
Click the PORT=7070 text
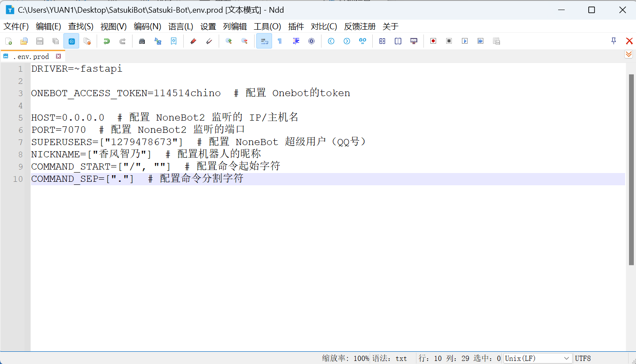coord(59,130)
